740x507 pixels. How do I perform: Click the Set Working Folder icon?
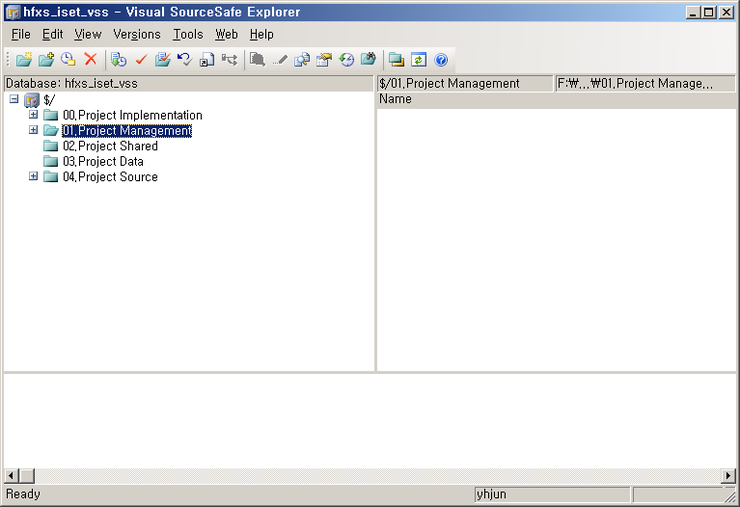[x=396, y=60]
